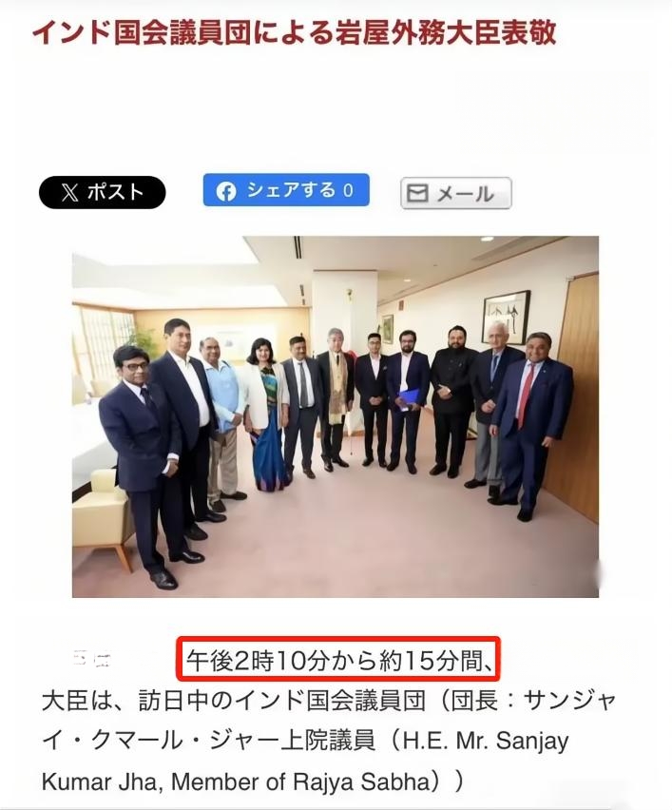This screenshot has height=810, width=672.
Task: Click the framed artwork on photo wall
Action: 506,318
